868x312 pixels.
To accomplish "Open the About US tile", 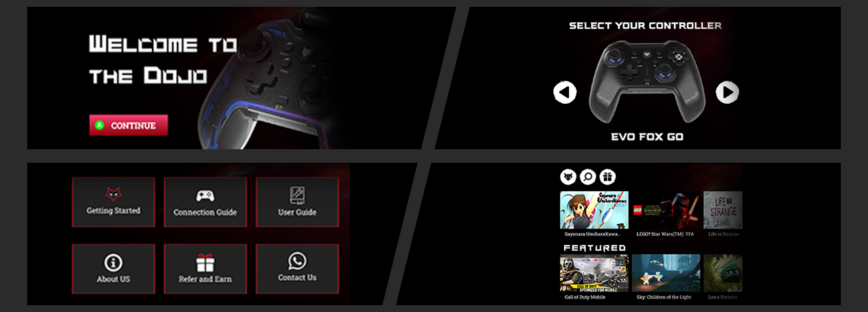I will point(113,269).
